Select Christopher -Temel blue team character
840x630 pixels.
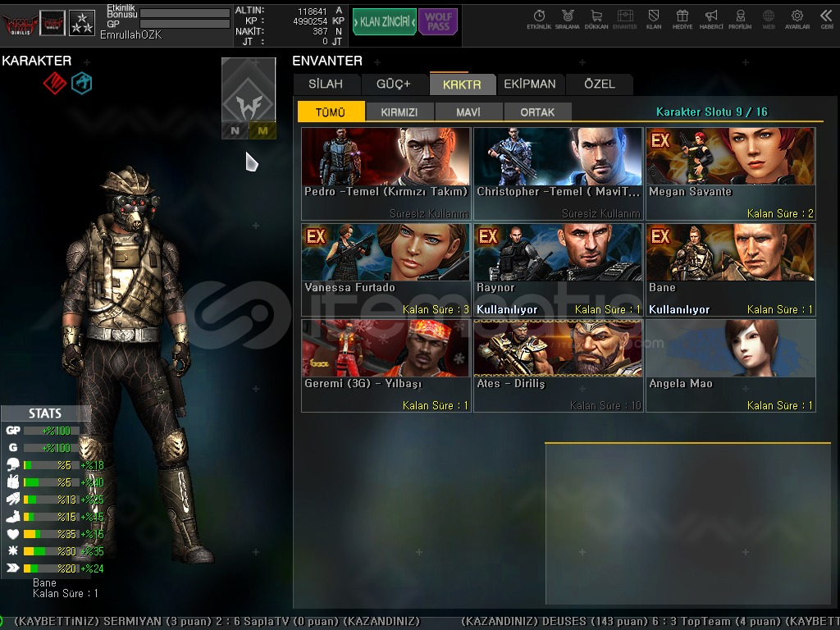click(558, 174)
